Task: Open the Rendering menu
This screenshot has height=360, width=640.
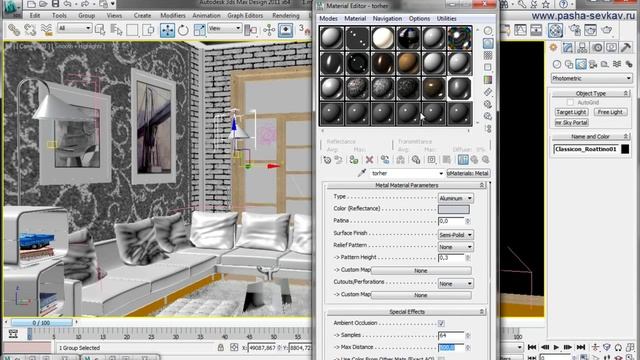Action: tap(286, 16)
